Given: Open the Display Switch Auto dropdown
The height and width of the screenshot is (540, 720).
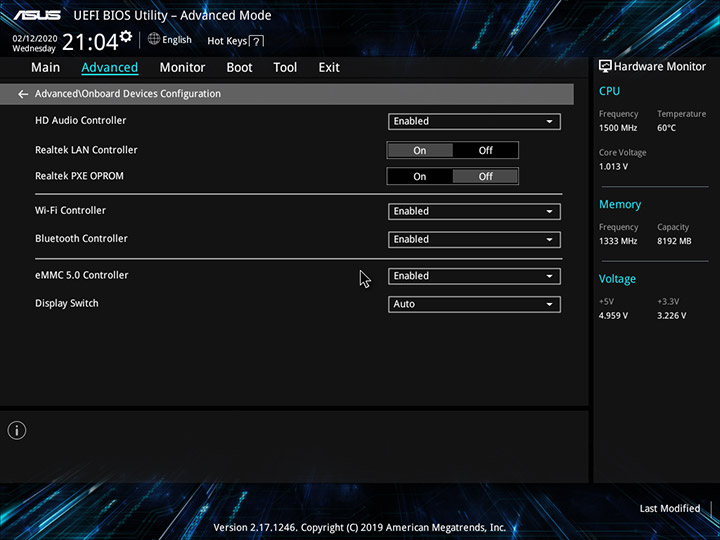Looking at the screenshot, I should 474,304.
